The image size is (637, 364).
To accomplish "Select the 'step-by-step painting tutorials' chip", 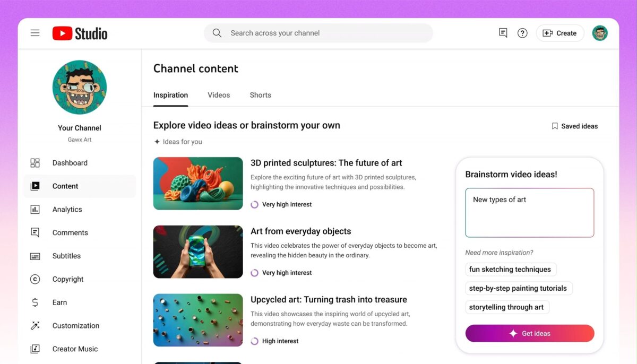I will tap(518, 289).
